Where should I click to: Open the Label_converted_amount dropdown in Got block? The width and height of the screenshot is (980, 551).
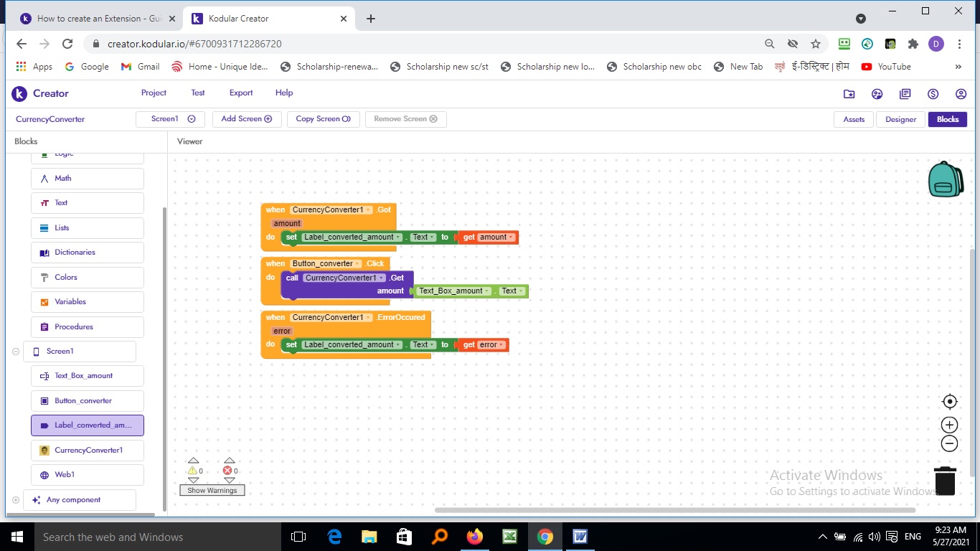pyautogui.click(x=397, y=237)
